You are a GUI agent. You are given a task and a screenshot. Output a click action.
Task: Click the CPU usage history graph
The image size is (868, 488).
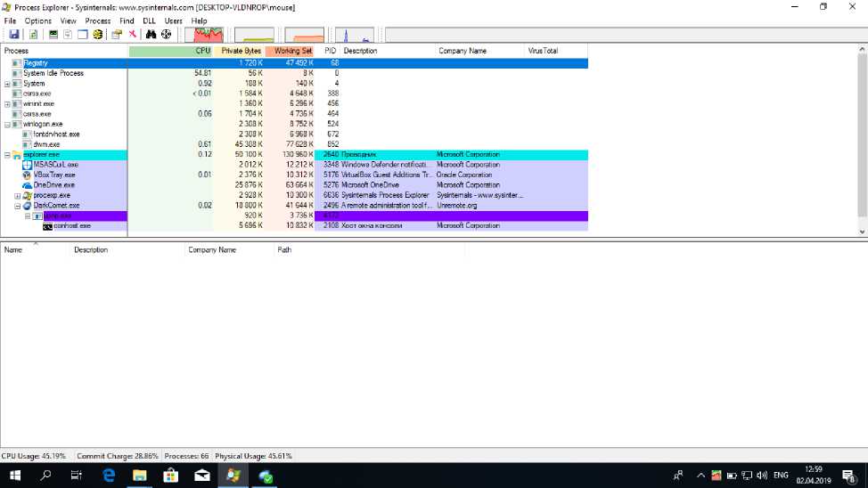click(x=204, y=35)
